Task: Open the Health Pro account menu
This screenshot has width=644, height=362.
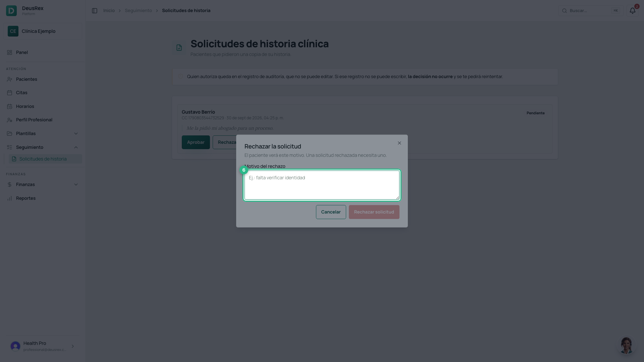Action: [43, 346]
